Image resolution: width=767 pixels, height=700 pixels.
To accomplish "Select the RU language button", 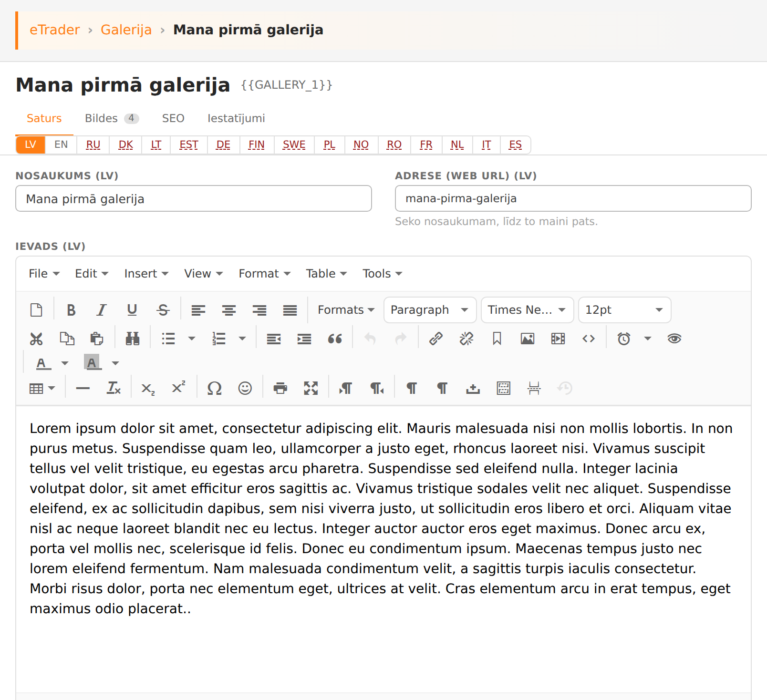I will pyautogui.click(x=93, y=144).
